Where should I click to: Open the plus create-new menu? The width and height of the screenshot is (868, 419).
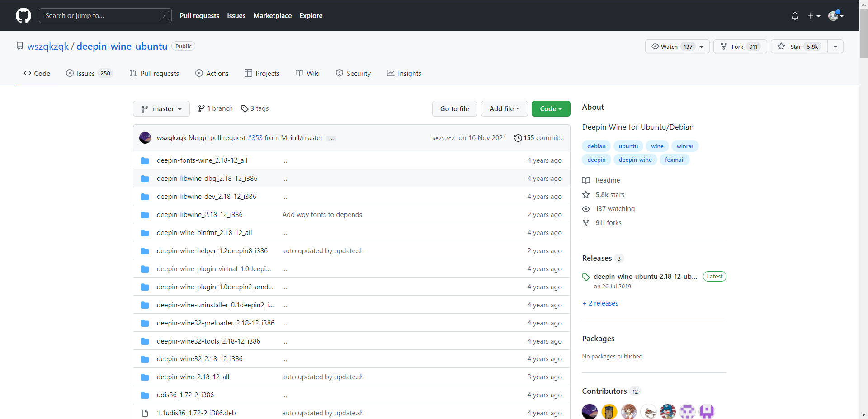pyautogui.click(x=814, y=16)
